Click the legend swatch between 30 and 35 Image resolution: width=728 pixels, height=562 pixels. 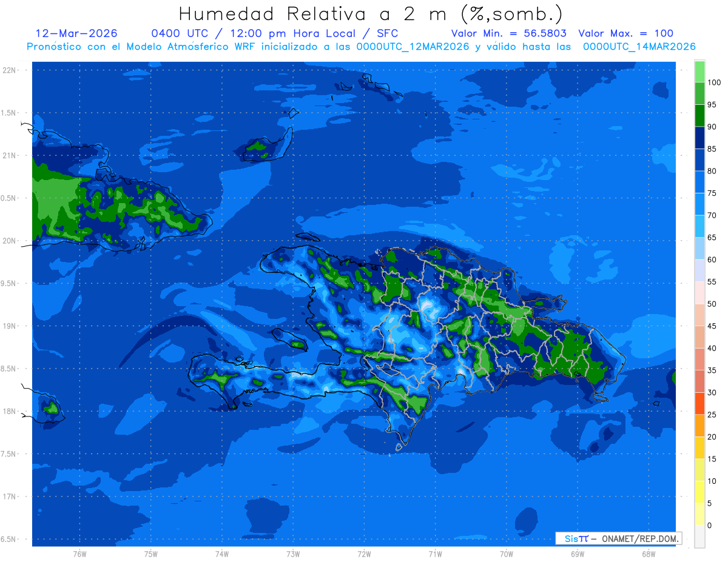point(699,381)
